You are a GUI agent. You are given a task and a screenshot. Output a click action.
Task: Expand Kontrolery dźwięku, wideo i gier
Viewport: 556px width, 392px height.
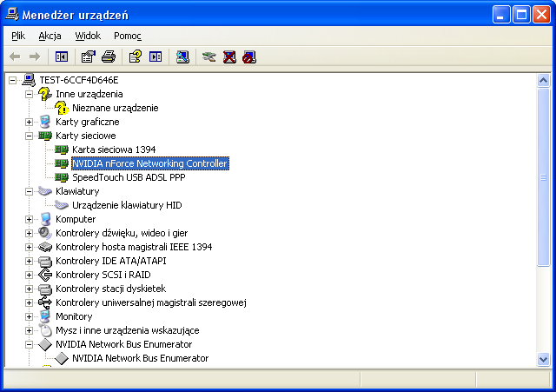pyautogui.click(x=29, y=233)
